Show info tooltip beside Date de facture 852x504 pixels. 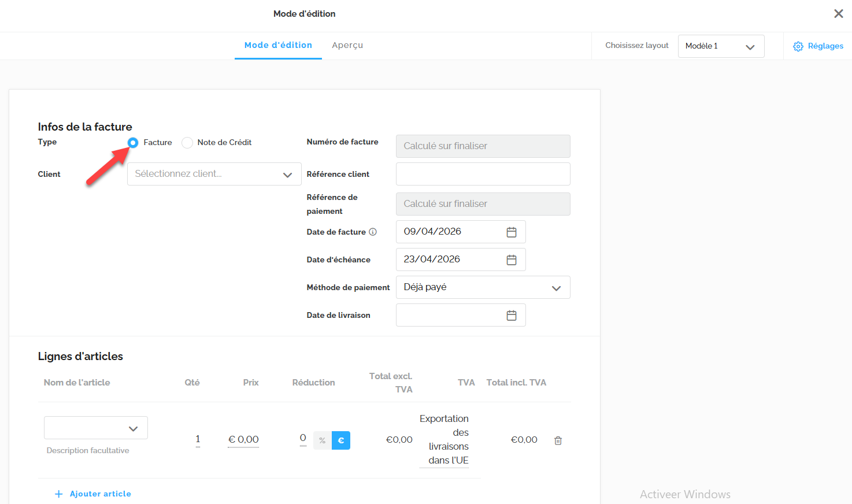click(x=373, y=232)
